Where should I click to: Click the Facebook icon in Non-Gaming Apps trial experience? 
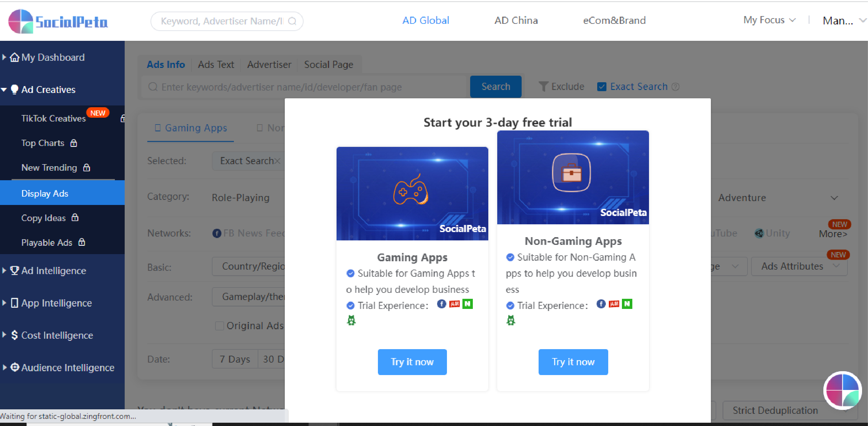(601, 304)
